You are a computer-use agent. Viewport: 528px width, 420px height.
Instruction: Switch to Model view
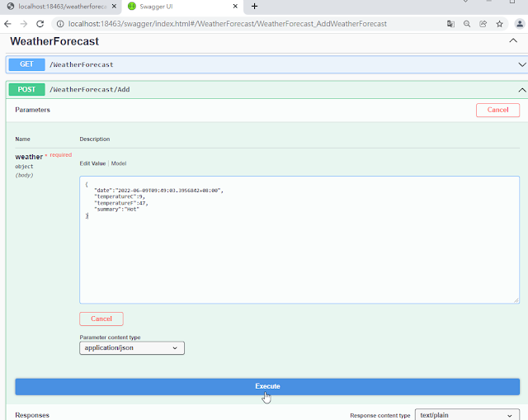[119, 163]
